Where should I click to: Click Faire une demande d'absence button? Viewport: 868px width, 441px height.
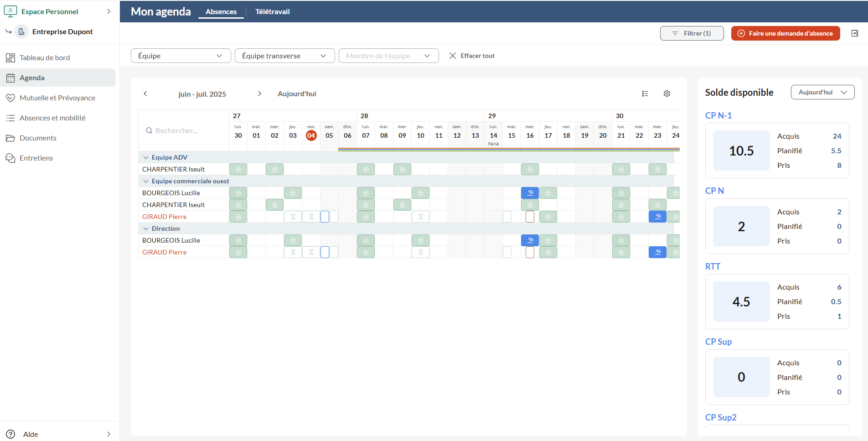[x=785, y=33]
